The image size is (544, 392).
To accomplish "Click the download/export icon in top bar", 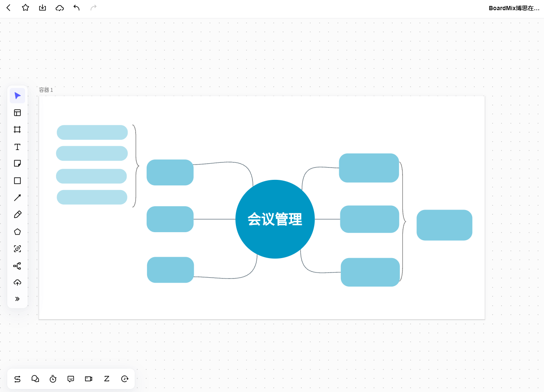I will pyautogui.click(x=42, y=8).
